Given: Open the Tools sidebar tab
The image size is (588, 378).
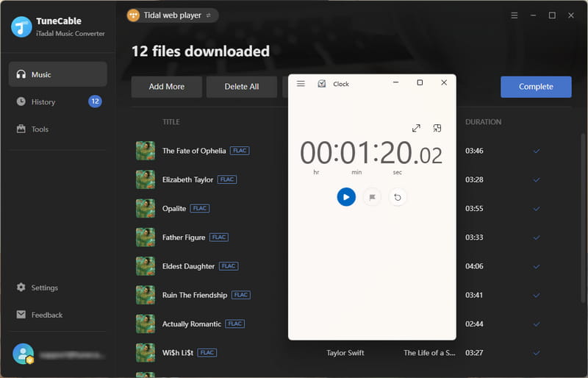Looking at the screenshot, I should [58, 129].
